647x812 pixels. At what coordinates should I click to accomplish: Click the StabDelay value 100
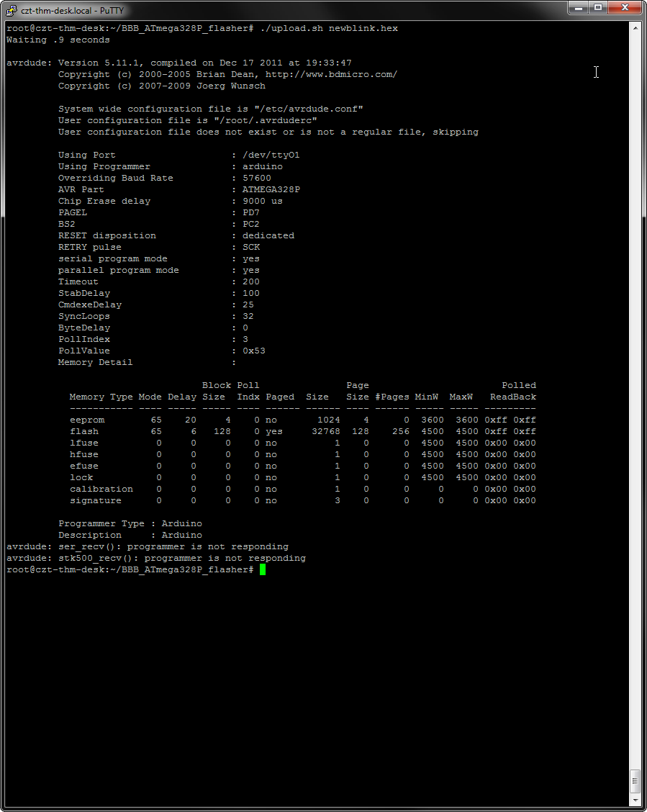coord(251,293)
